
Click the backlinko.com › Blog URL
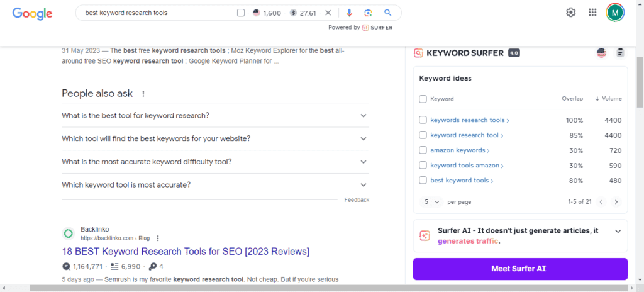coord(115,238)
